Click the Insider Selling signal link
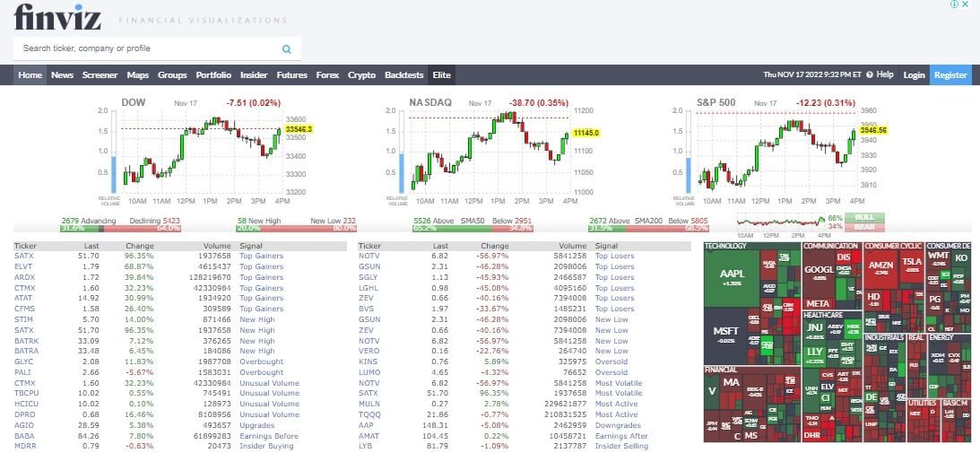Viewport: 980px width, 453px height. tap(621, 446)
